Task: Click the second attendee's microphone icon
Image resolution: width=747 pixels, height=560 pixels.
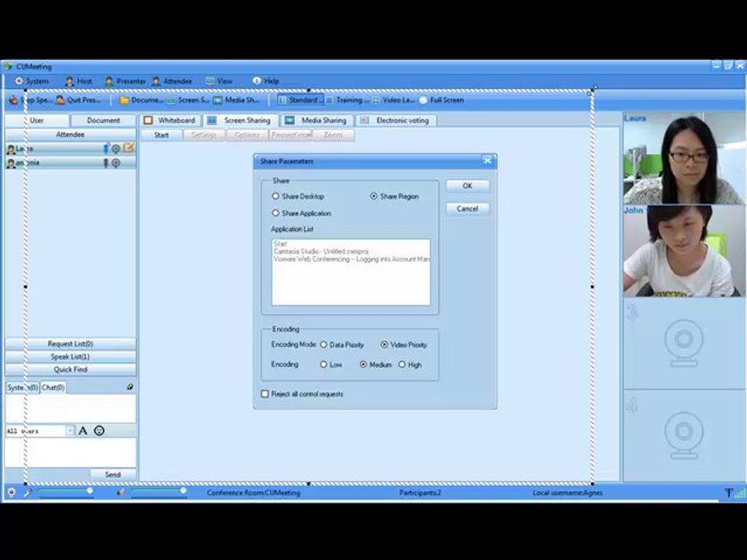Action: [x=106, y=163]
